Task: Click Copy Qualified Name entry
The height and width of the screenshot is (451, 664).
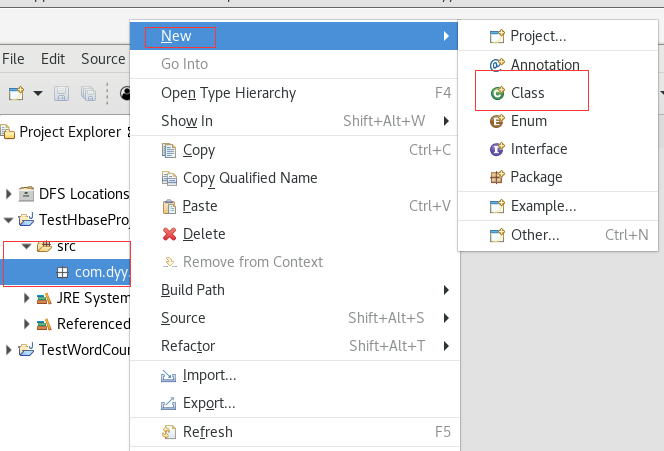Action: (x=294, y=178)
